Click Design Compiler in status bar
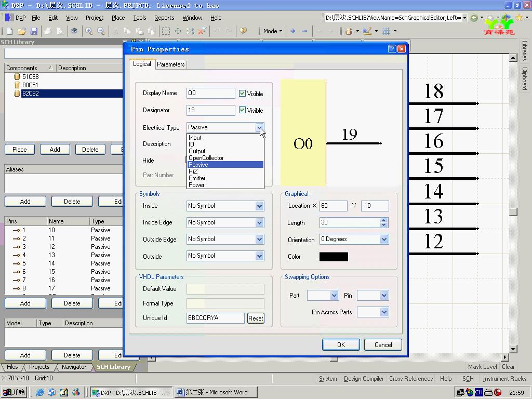 [x=364, y=379]
